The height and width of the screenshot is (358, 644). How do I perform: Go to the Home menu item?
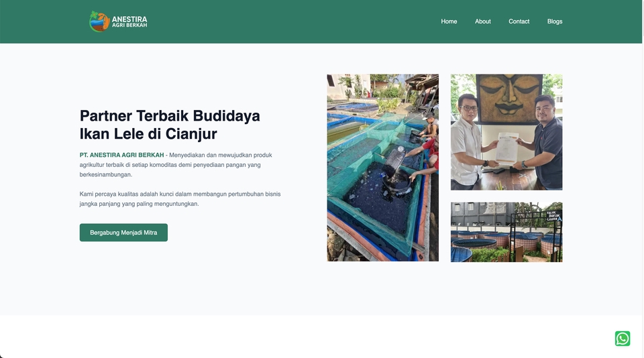[449, 21]
